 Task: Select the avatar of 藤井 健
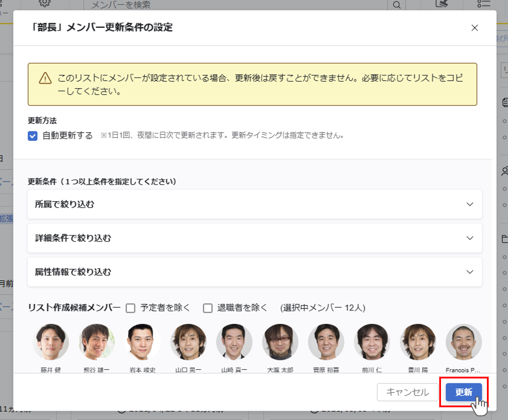51,342
